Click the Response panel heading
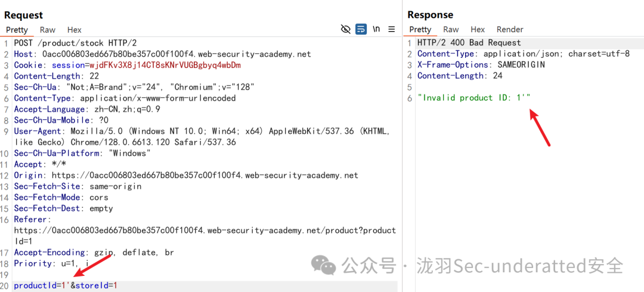The width and height of the screenshot is (644, 292). [x=431, y=15]
